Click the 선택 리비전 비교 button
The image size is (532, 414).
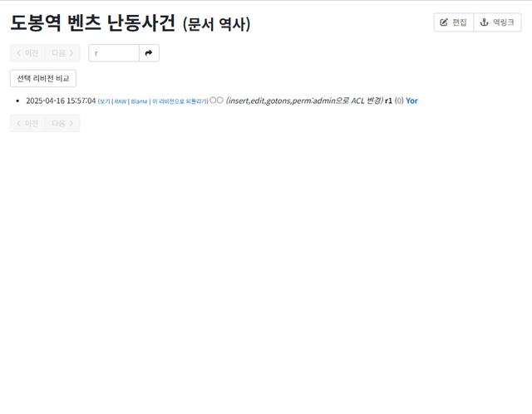pyautogui.click(x=43, y=78)
